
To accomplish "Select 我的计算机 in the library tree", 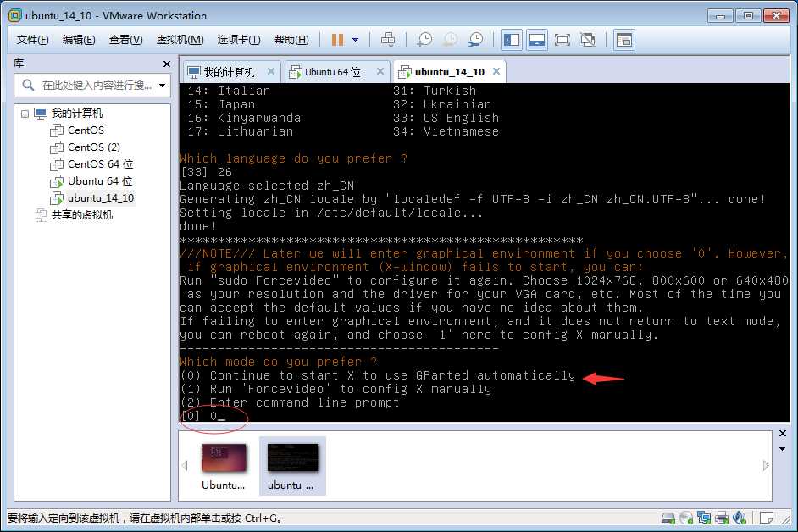I will (x=76, y=113).
